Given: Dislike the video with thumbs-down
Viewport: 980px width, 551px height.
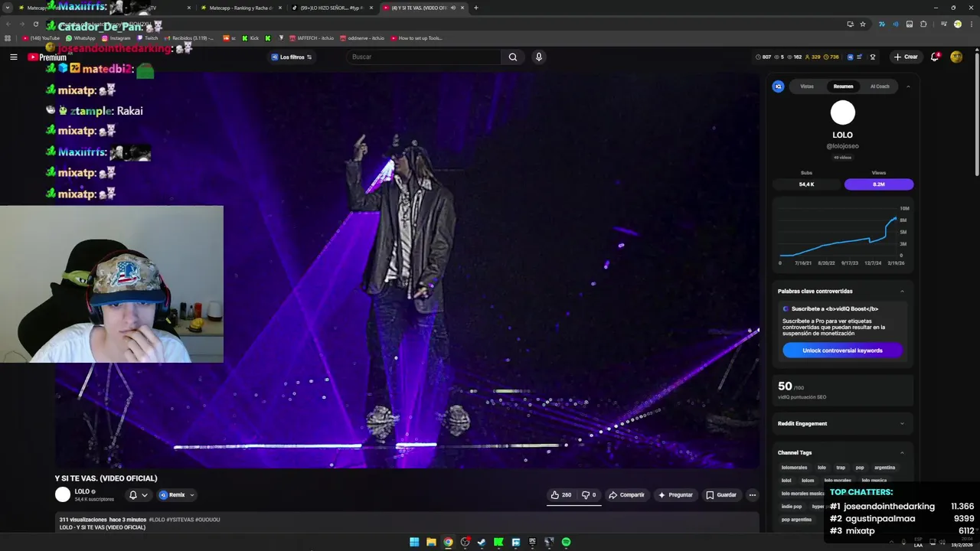Looking at the screenshot, I should coord(589,495).
